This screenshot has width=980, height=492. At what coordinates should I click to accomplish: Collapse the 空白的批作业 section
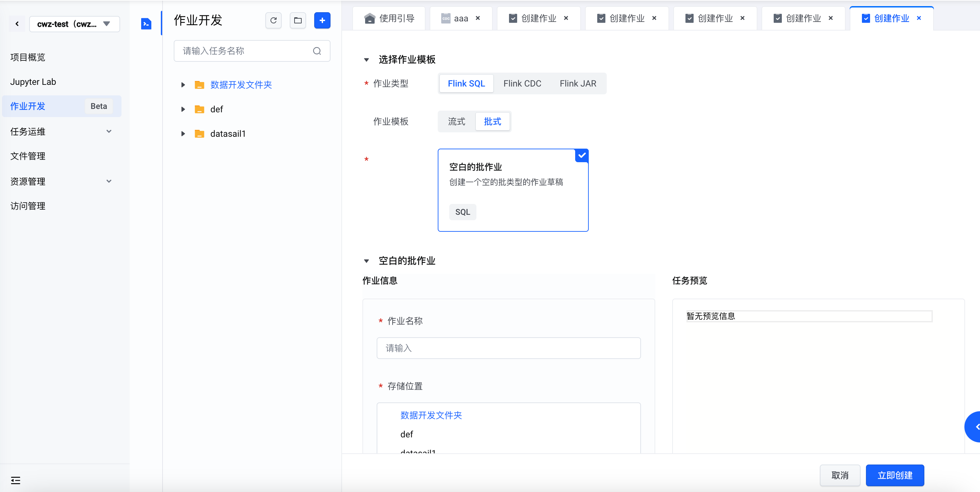point(366,261)
